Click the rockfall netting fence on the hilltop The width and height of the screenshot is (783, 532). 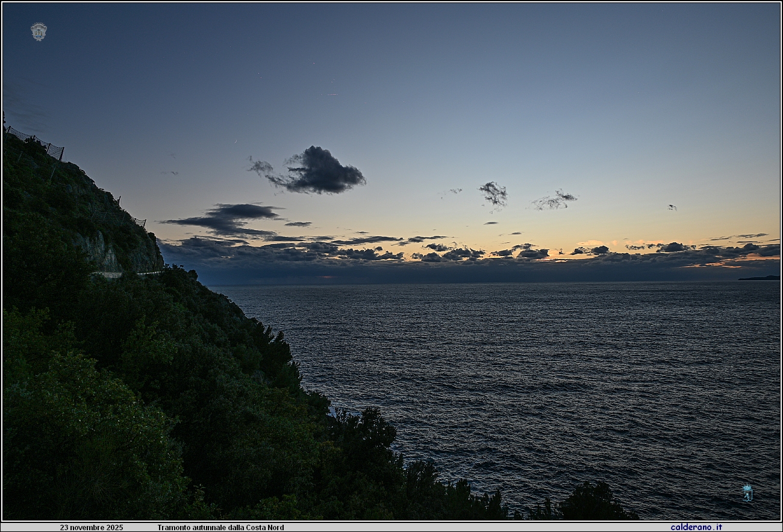click(37, 142)
